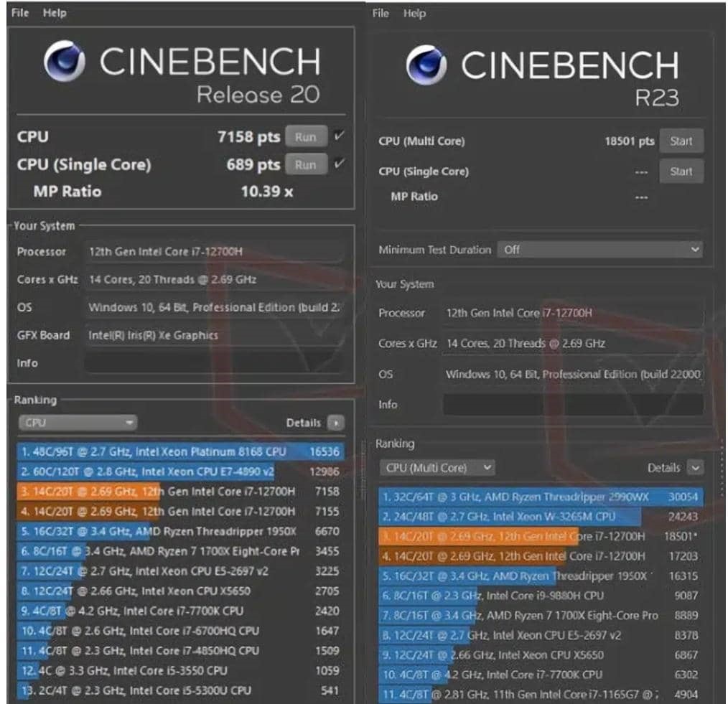Select Core i7-7700K row scoring 6302

tap(541, 675)
